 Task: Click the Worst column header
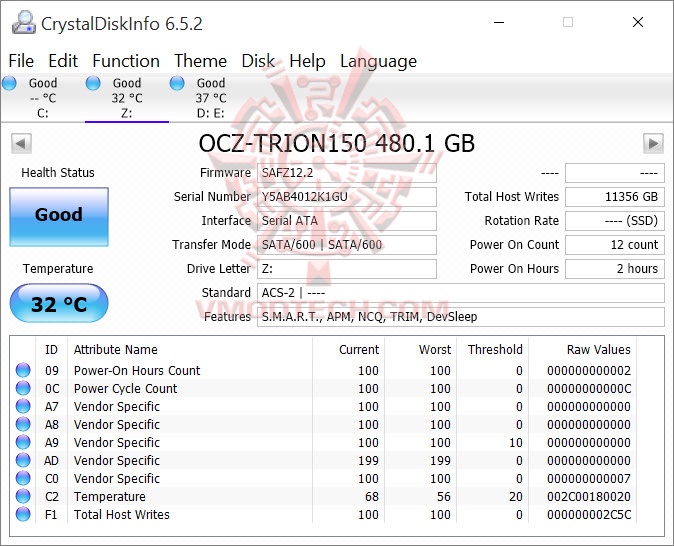coord(420,350)
